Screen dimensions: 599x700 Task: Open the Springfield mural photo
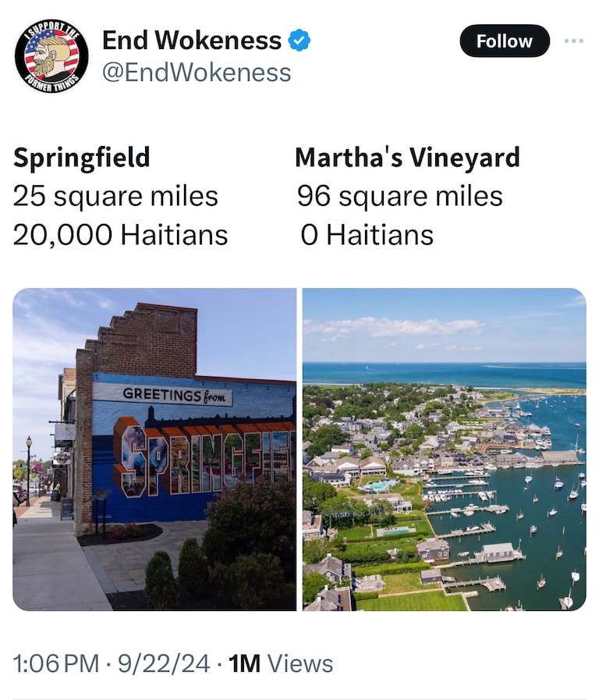(x=154, y=449)
